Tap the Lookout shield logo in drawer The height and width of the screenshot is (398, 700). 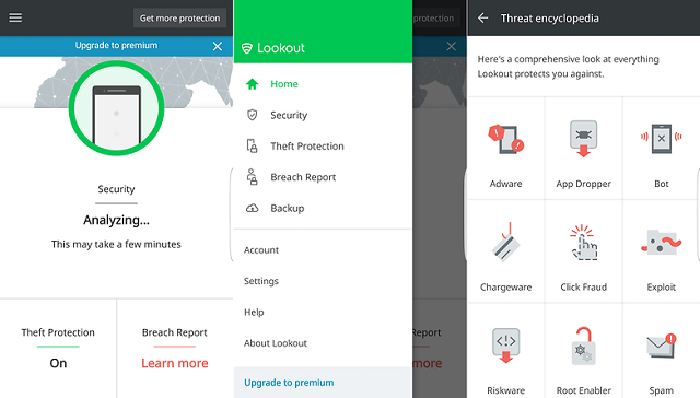tap(247, 48)
